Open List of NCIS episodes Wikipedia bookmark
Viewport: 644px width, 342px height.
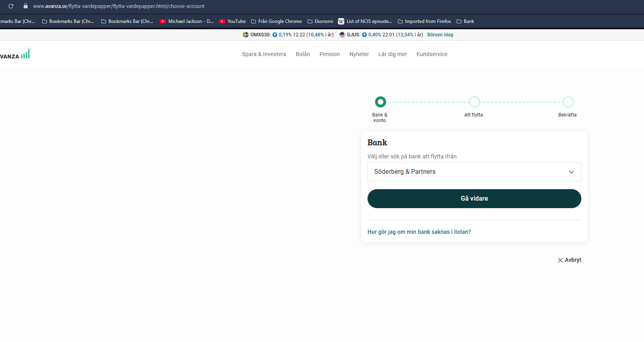click(x=365, y=21)
